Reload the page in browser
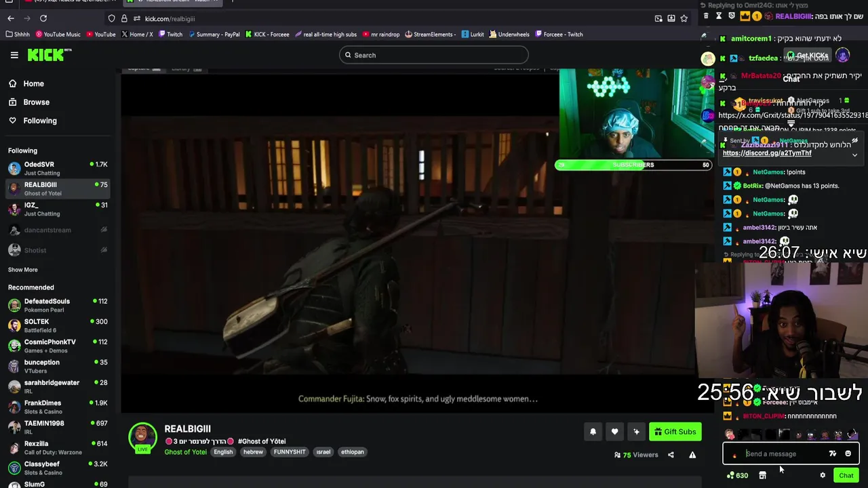Screen dimensions: 868x488 43,19
